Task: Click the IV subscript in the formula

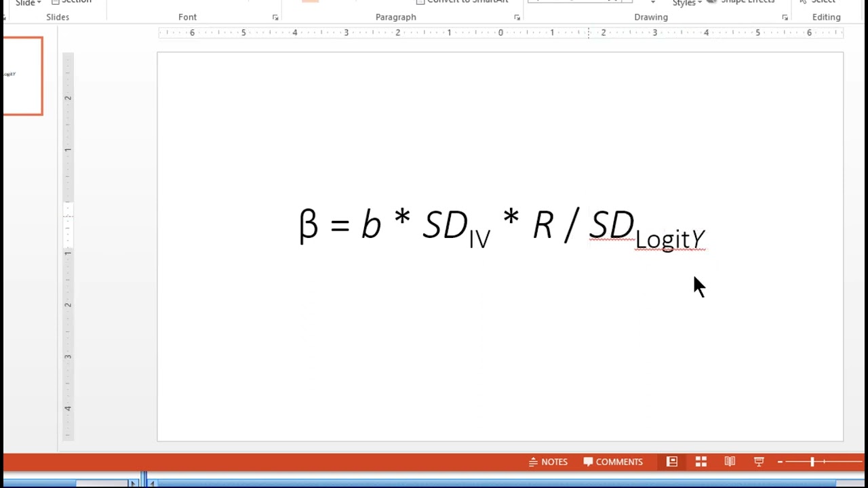Action: [x=479, y=239]
